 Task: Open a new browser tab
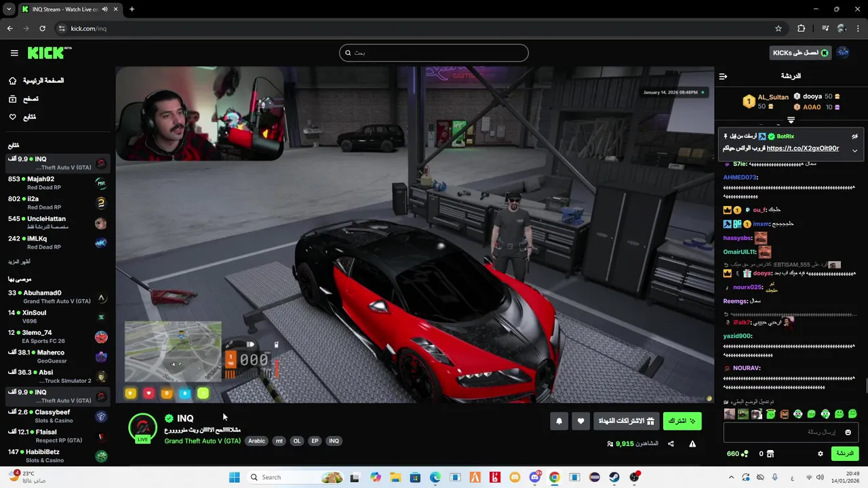pos(132,9)
